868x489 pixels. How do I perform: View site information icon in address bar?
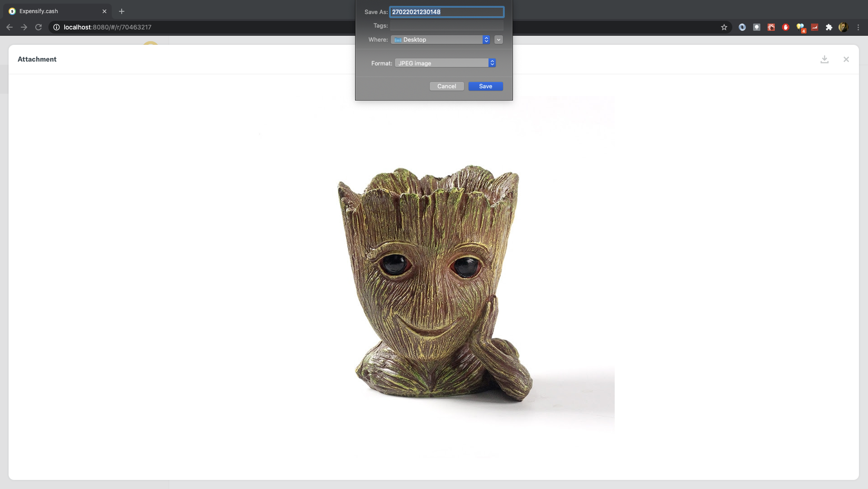(57, 27)
